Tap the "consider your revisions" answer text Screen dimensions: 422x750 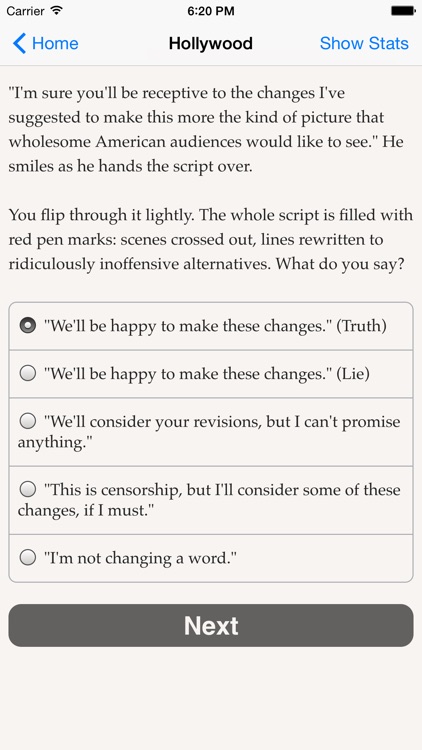coord(209,432)
